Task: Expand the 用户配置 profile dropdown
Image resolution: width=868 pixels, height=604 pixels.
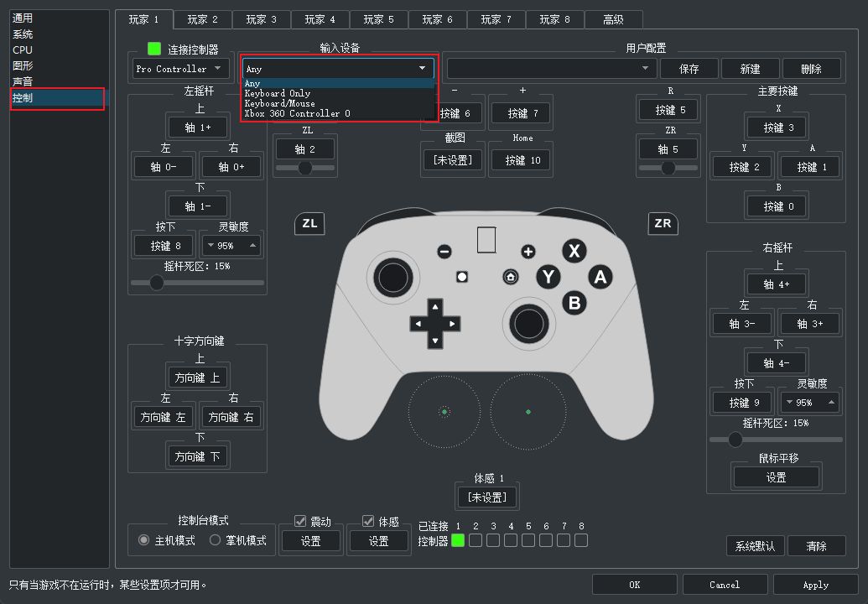Action: pos(551,69)
